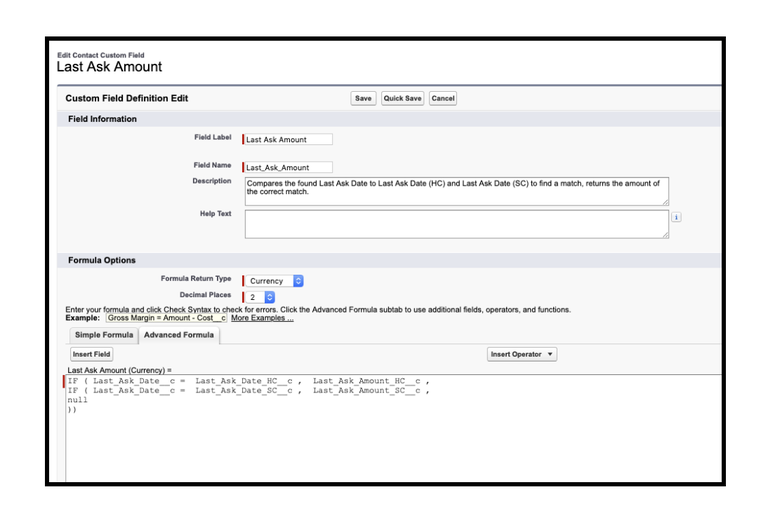
Task: Switch to the Advanced Formula tab
Action: (179, 335)
